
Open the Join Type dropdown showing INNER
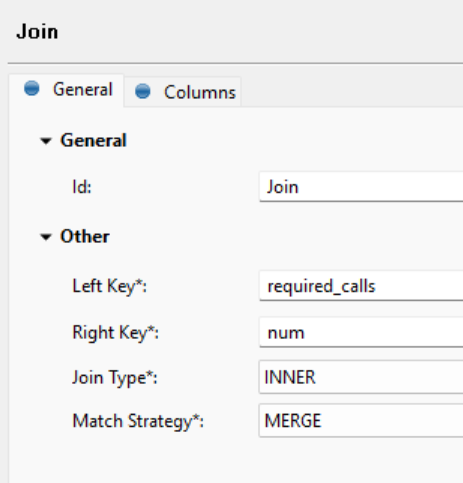[361, 377]
